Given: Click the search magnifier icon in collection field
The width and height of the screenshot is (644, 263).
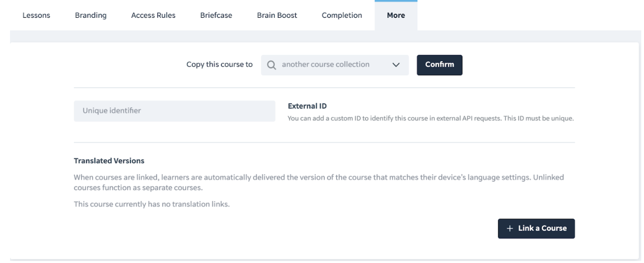Looking at the screenshot, I should 272,65.
